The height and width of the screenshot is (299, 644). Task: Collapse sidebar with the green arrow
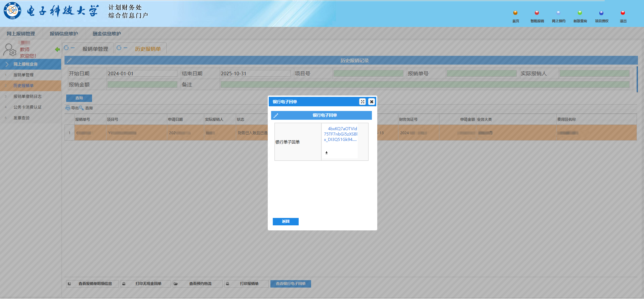[57, 49]
